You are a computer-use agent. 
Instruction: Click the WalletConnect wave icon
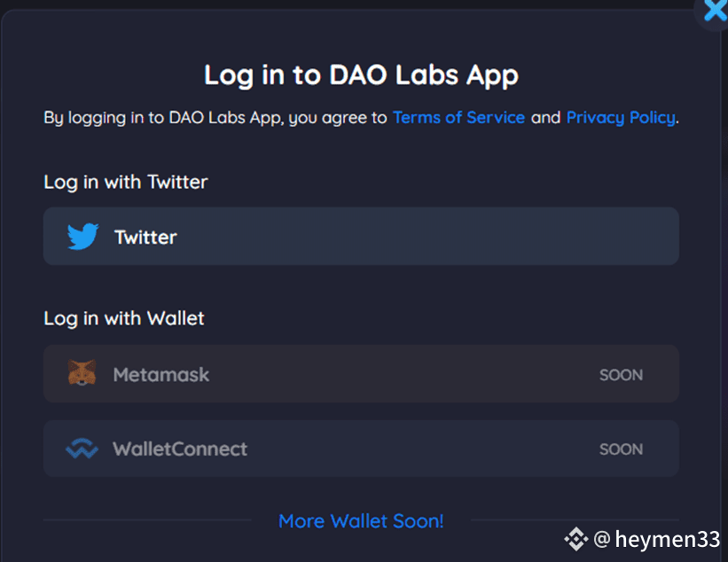tap(82, 449)
